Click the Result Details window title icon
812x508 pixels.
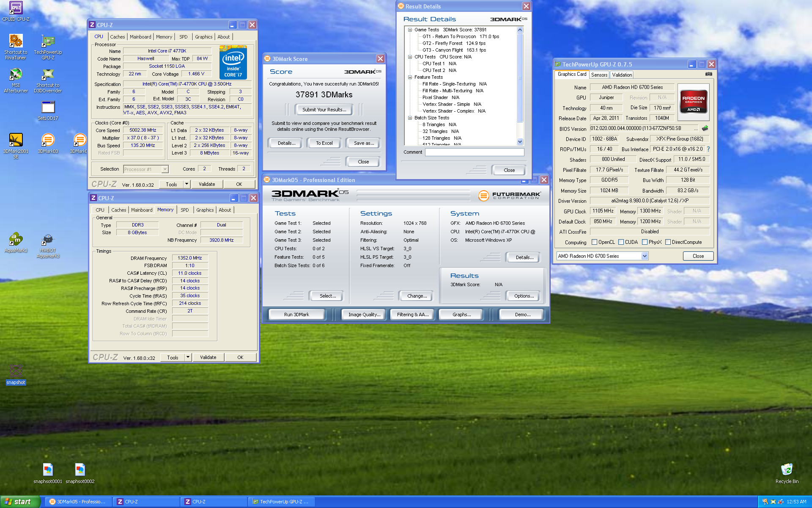[x=401, y=6]
